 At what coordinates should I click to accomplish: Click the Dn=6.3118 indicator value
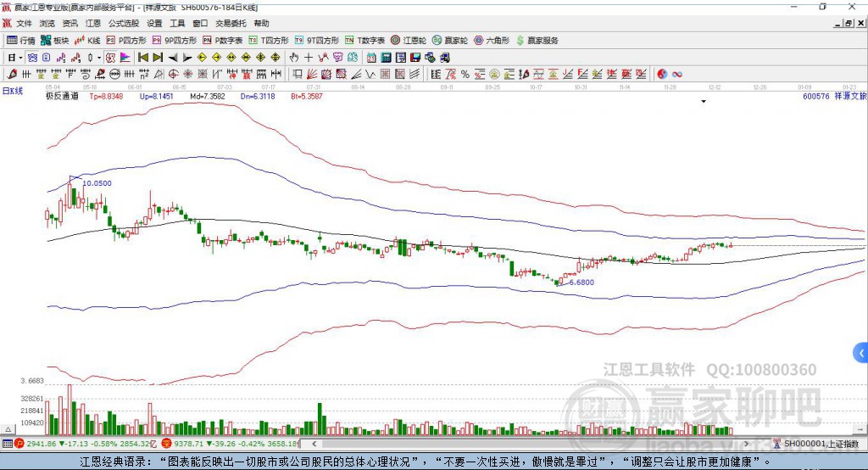pyautogui.click(x=258, y=96)
